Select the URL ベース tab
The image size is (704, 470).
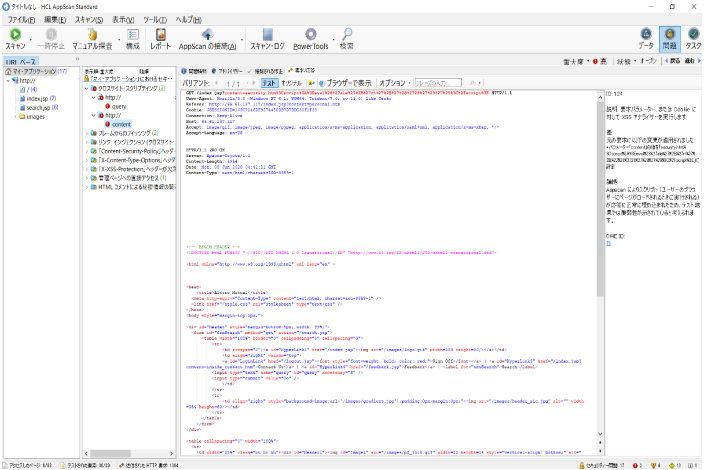pos(21,61)
